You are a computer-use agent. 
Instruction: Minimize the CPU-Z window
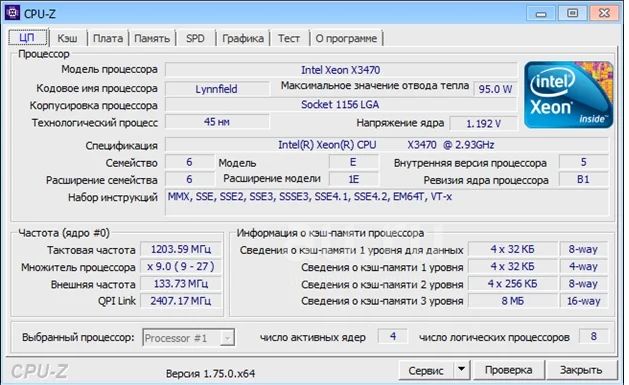coord(542,14)
